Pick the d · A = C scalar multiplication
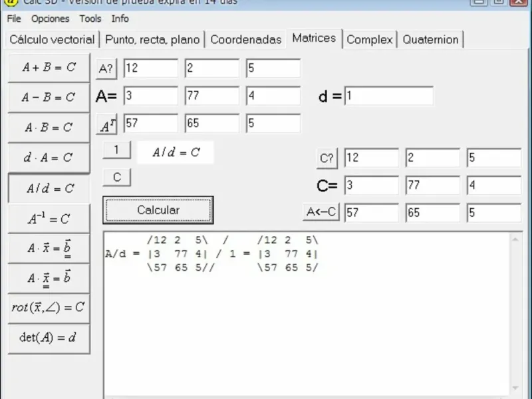Screen dimensions: 532x399 (49, 158)
